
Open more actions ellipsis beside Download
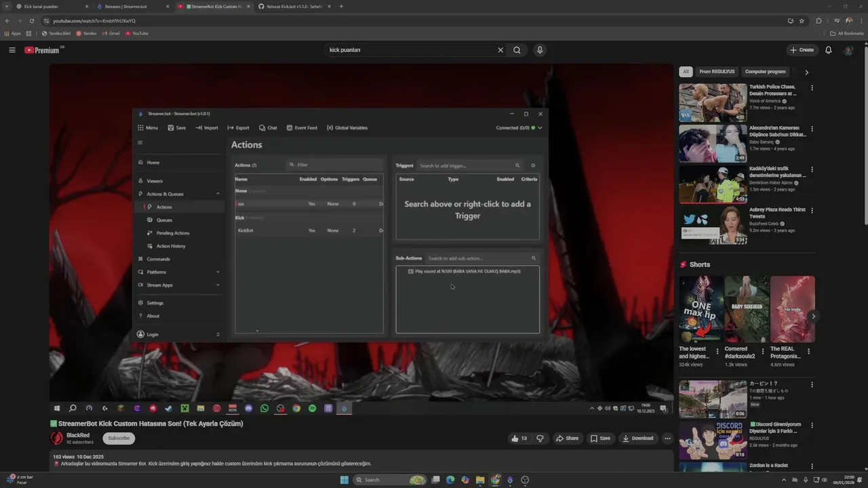coord(667,439)
